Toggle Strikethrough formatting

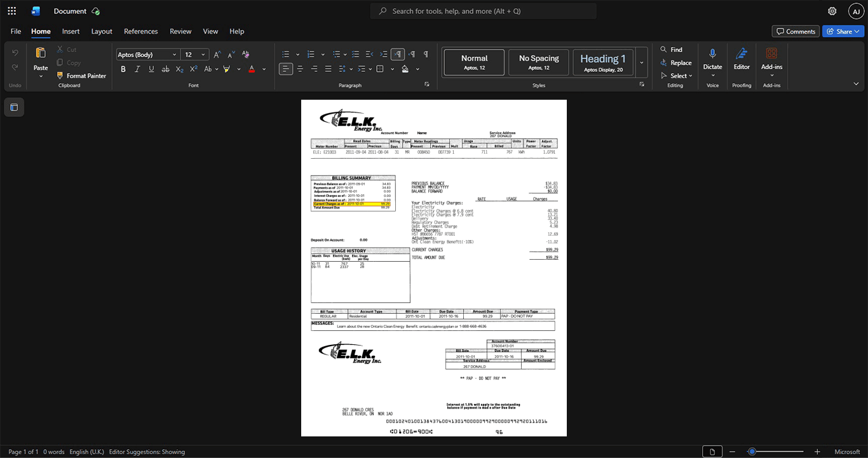[x=165, y=69]
